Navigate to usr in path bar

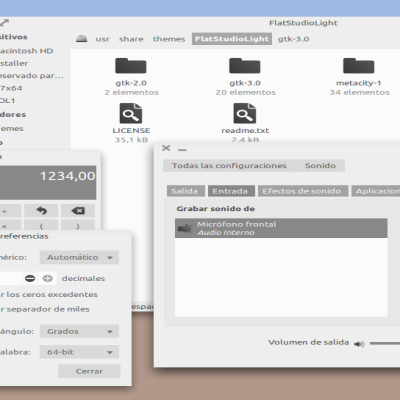point(102,39)
